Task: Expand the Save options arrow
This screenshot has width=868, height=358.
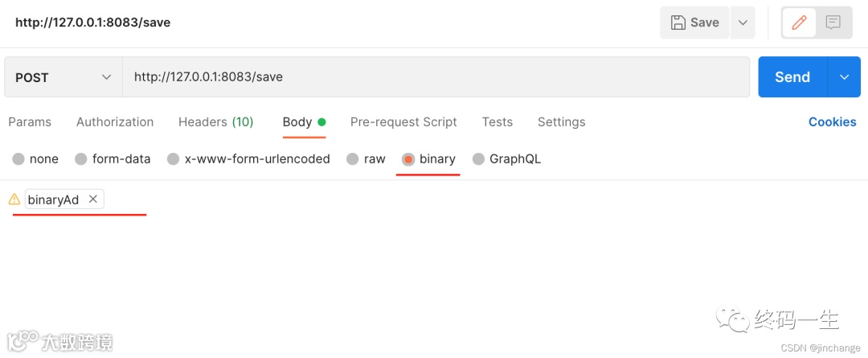Action: (743, 23)
